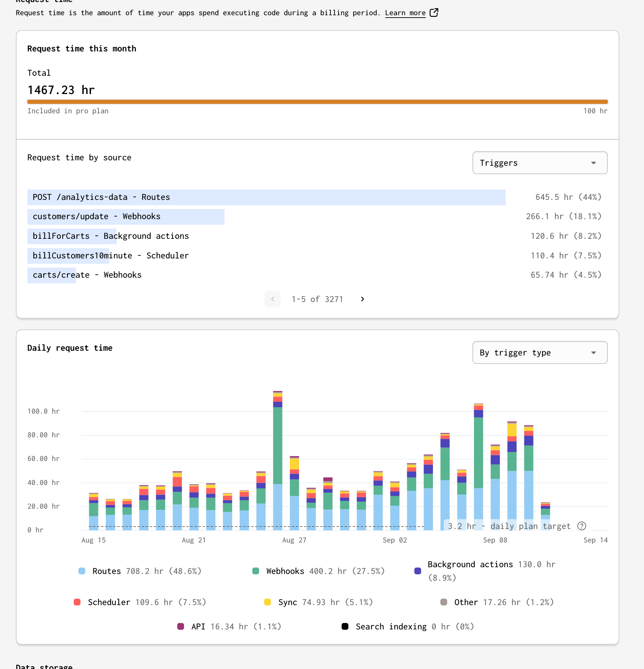Open the Triggers dropdown

click(539, 163)
